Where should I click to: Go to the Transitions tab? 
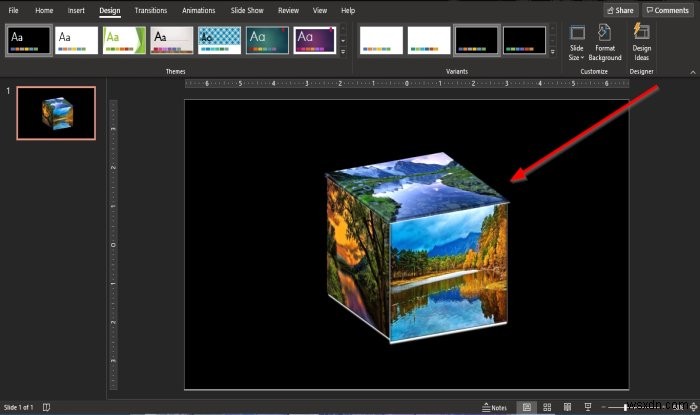(x=150, y=10)
